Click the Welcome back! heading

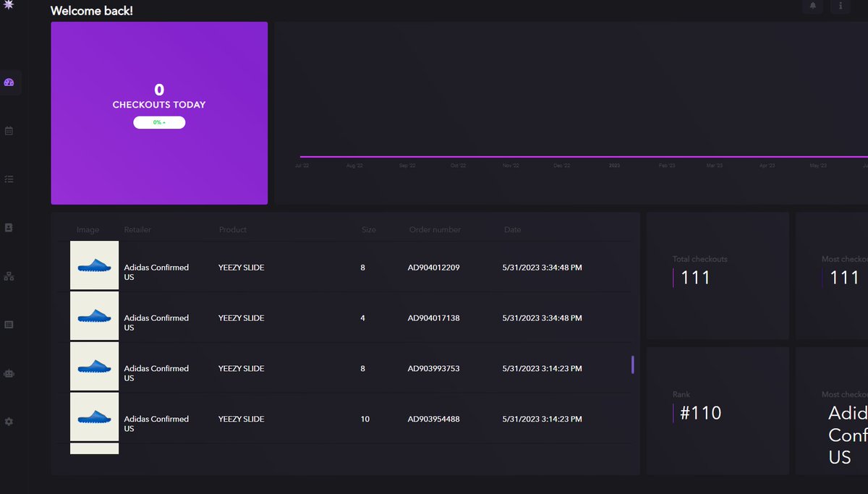coord(92,11)
